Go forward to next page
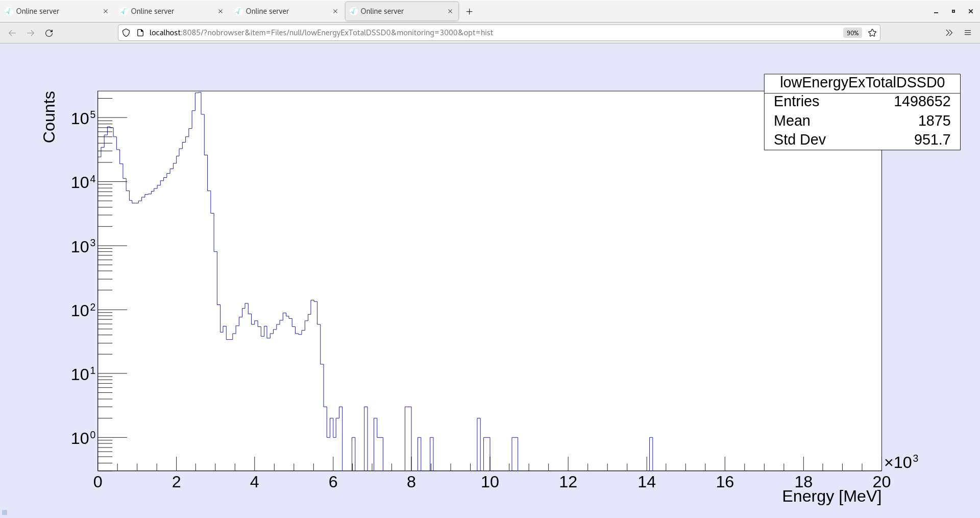The width and height of the screenshot is (980, 518). tap(31, 33)
